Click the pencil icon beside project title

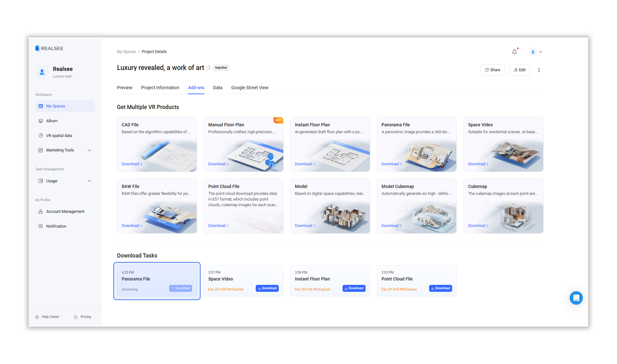pos(208,68)
